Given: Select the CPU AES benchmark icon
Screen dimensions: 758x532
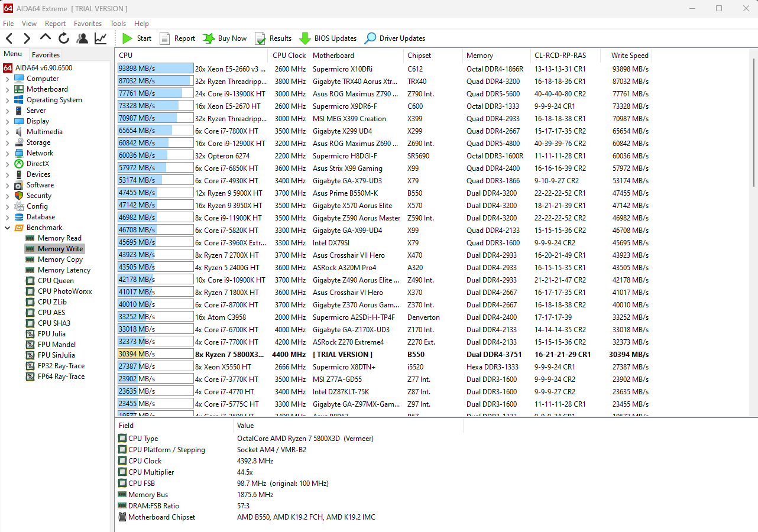Looking at the screenshot, I should tap(30, 313).
